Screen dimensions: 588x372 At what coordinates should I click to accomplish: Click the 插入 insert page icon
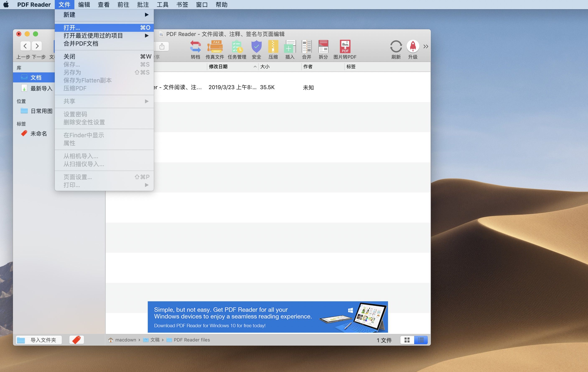click(290, 46)
